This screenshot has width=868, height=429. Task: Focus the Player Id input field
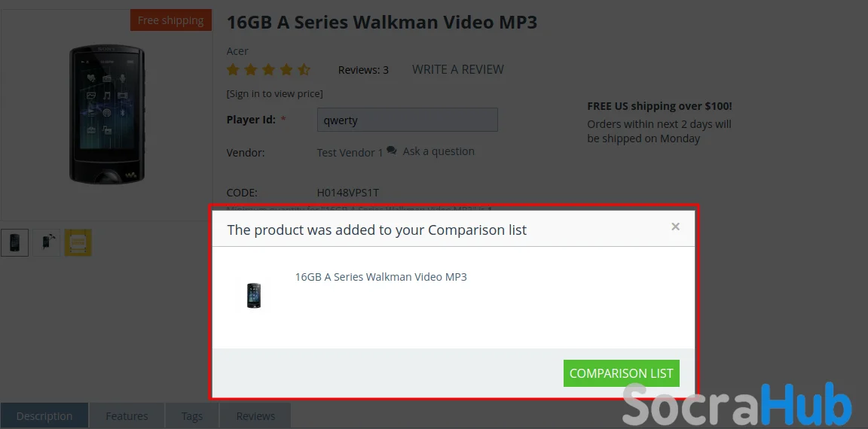point(408,120)
